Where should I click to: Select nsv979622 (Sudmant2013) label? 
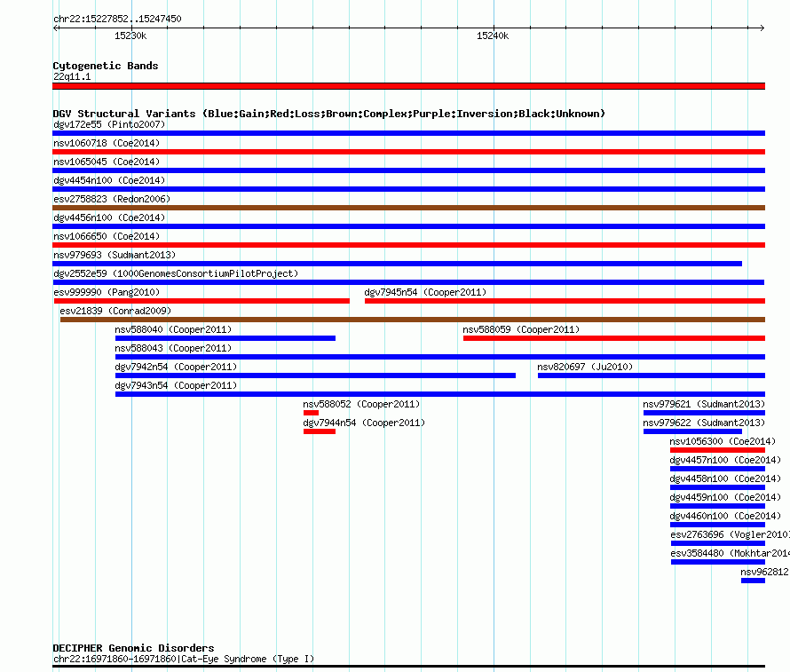click(x=704, y=423)
